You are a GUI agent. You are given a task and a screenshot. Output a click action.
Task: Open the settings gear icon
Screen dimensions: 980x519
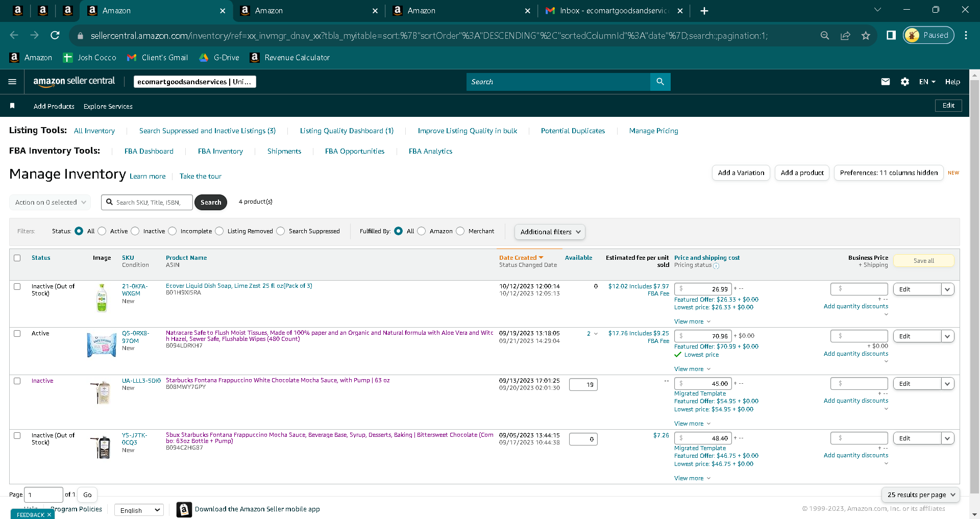[905, 82]
